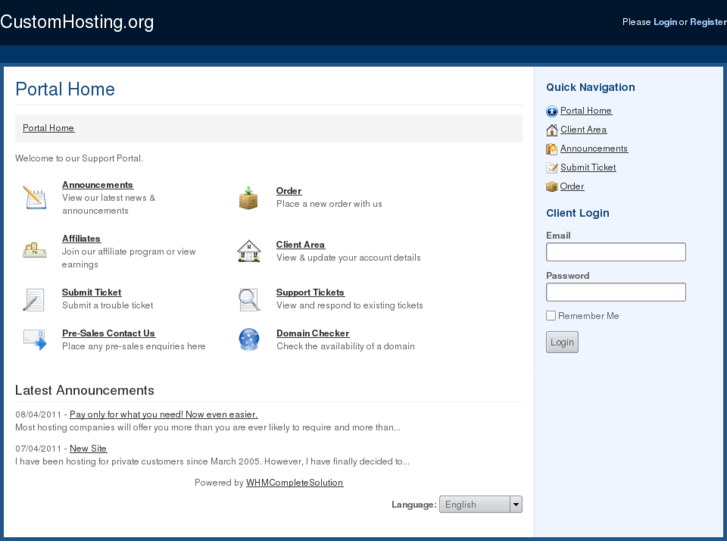Click the Portal Home page heading
Image resolution: width=727 pixels, height=545 pixels.
point(65,89)
